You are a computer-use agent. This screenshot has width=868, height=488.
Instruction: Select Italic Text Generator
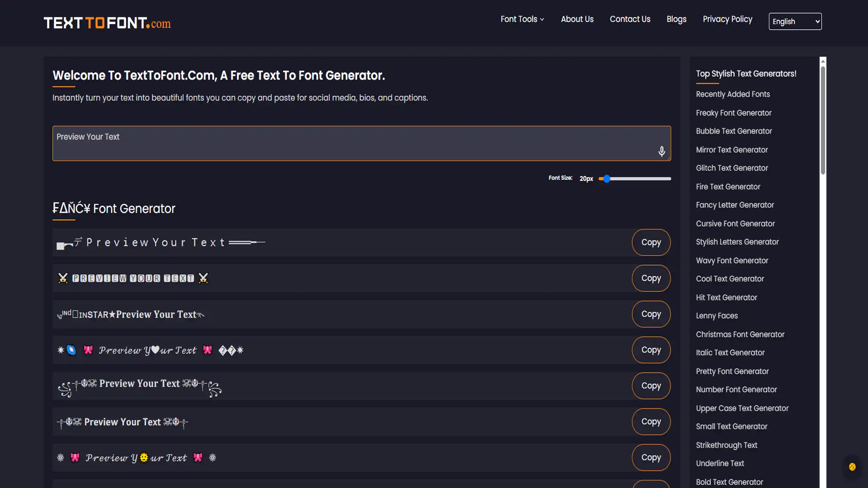click(730, 352)
